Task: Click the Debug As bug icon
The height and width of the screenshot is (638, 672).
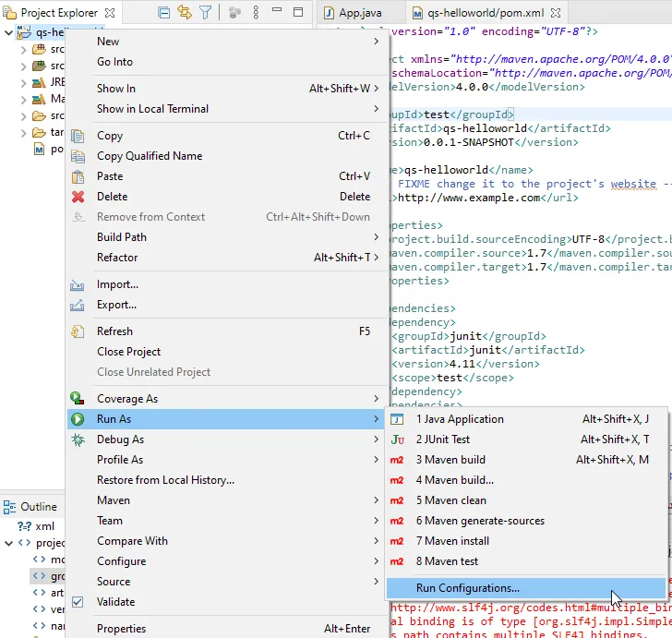Action: tap(78, 439)
